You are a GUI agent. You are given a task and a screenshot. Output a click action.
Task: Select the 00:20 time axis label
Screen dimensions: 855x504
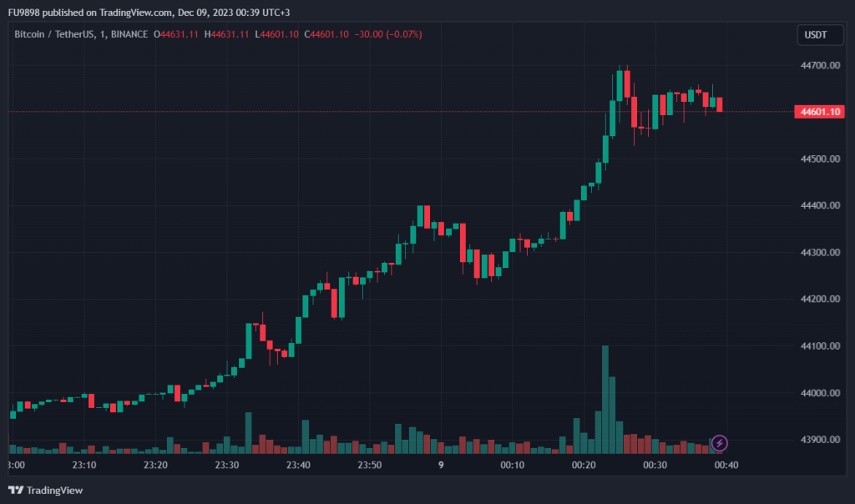point(583,465)
